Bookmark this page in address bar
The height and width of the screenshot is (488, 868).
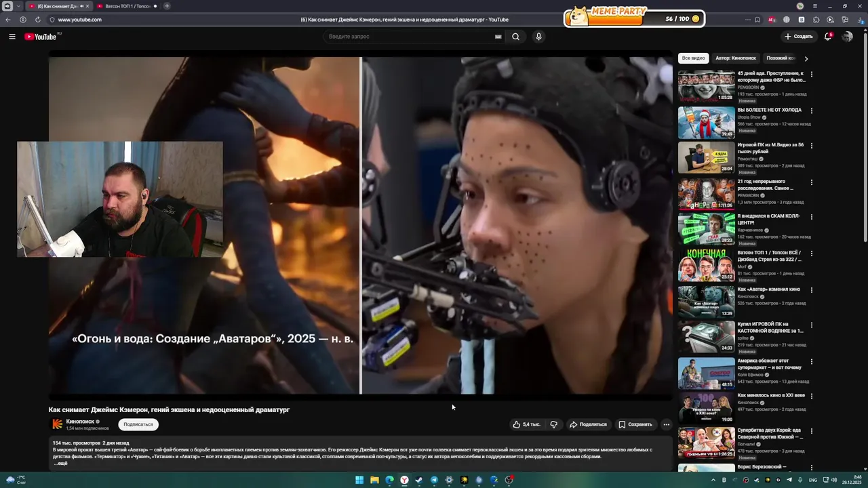(757, 20)
